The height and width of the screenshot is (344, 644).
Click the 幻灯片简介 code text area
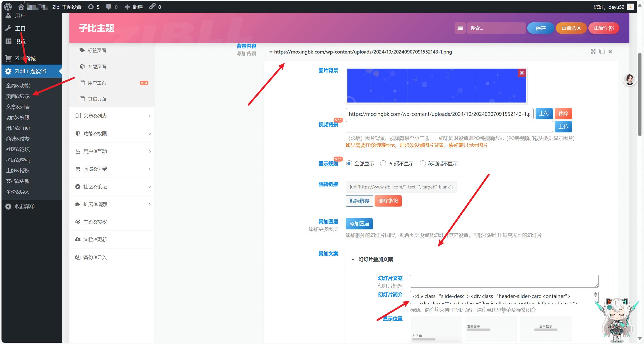pos(504,298)
